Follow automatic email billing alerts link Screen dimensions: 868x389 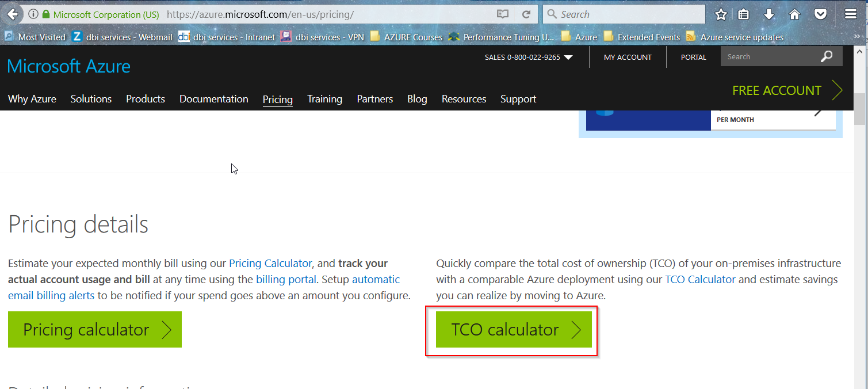(204, 288)
